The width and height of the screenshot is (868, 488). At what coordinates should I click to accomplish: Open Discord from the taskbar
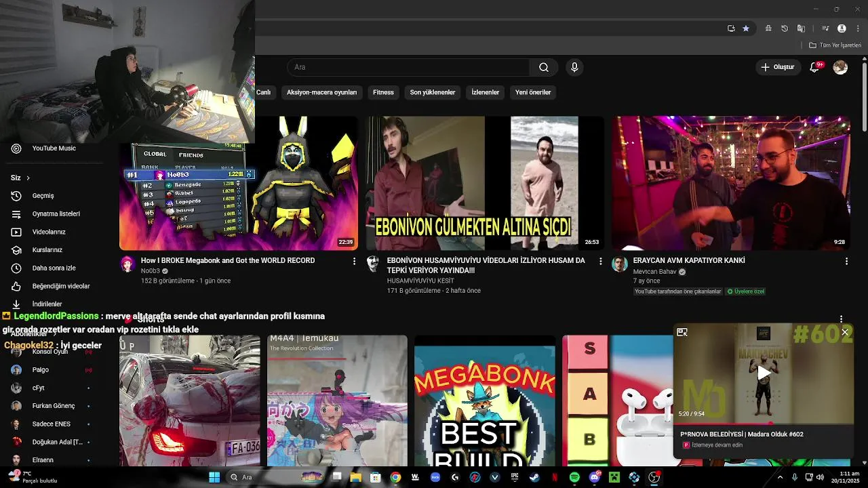595,477
